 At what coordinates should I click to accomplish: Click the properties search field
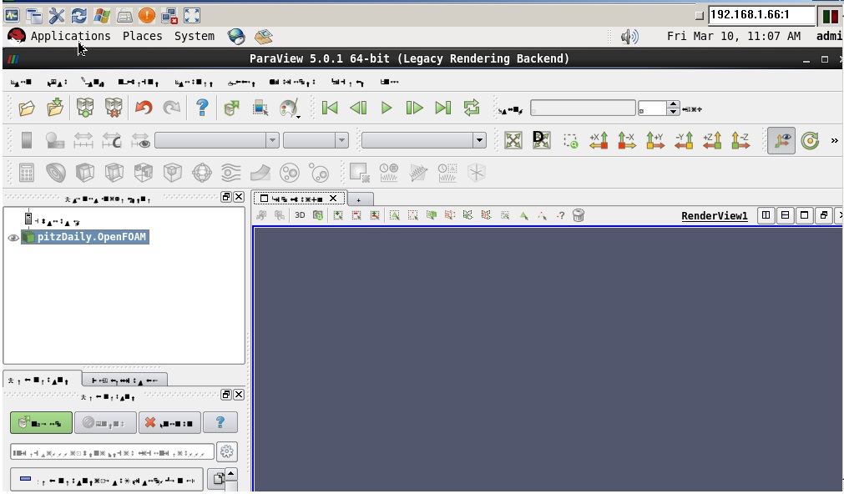112,452
